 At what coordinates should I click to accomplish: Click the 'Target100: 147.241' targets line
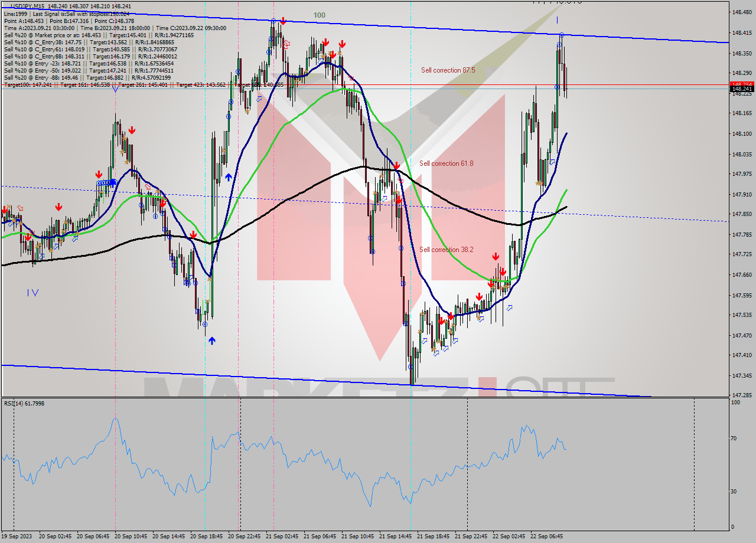(x=144, y=84)
